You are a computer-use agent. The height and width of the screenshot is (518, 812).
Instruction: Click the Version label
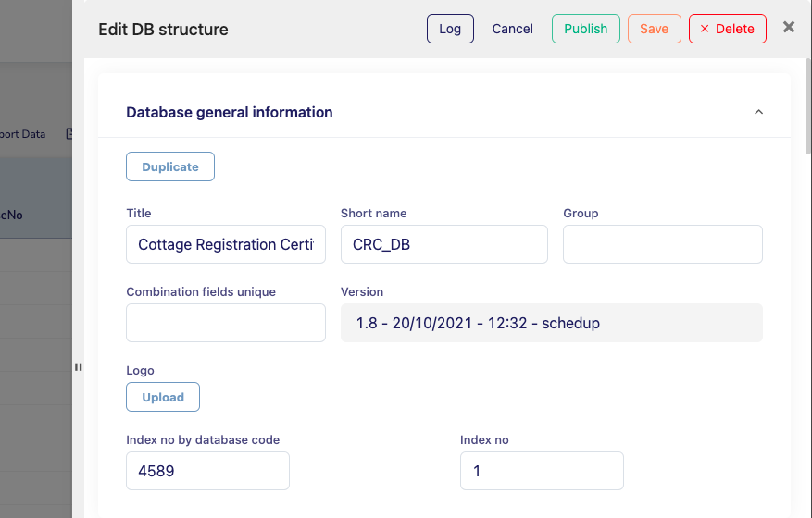(362, 292)
